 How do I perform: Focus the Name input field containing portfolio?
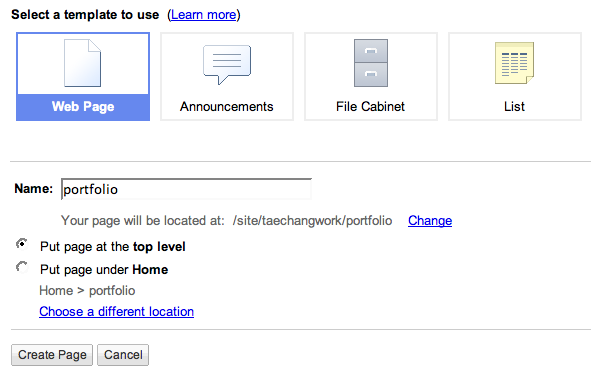click(x=186, y=189)
